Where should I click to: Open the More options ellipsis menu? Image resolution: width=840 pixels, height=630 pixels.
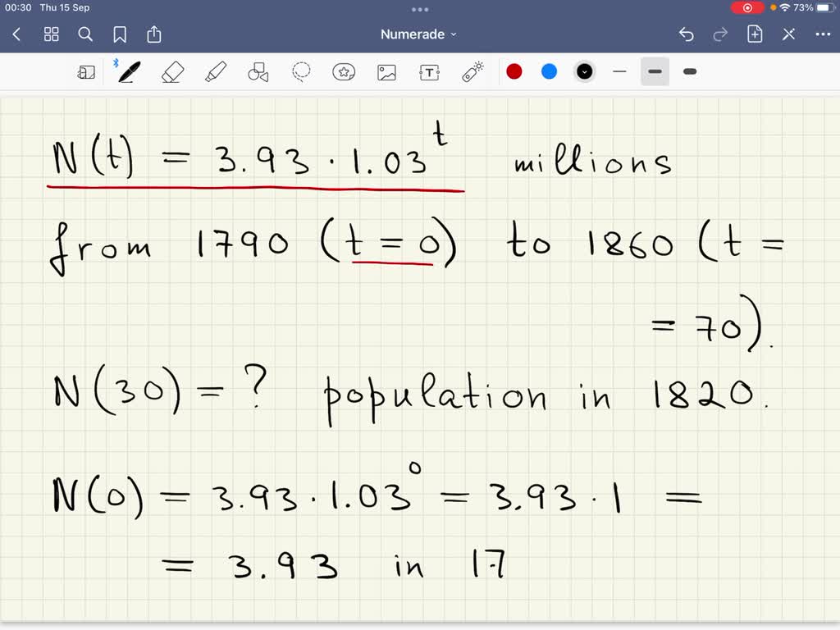pyautogui.click(x=824, y=34)
